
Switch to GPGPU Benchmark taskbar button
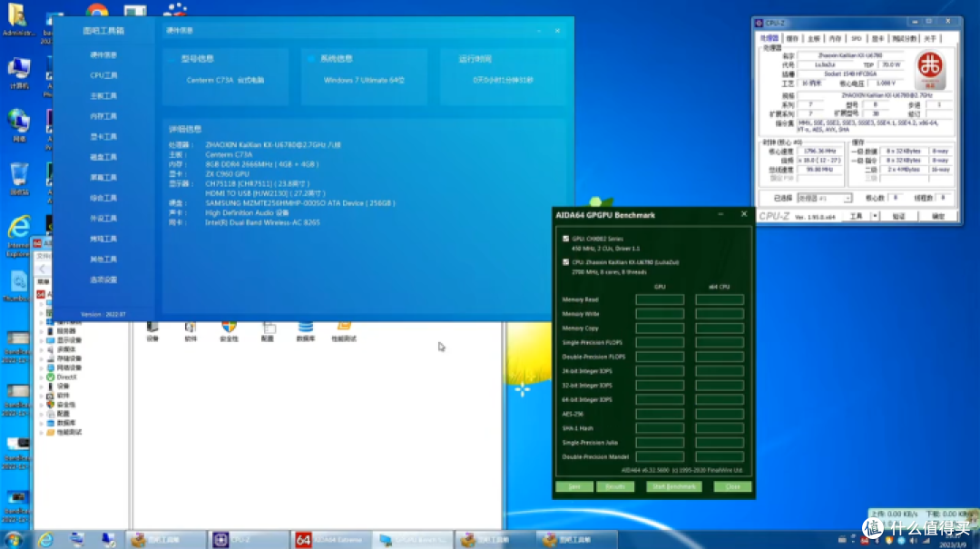click(x=413, y=540)
